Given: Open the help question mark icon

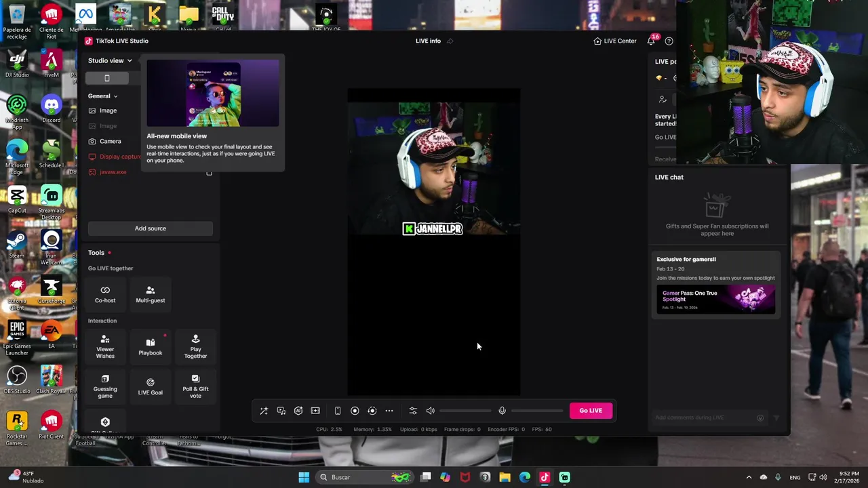Looking at the screenshot, I should (669, 41).
